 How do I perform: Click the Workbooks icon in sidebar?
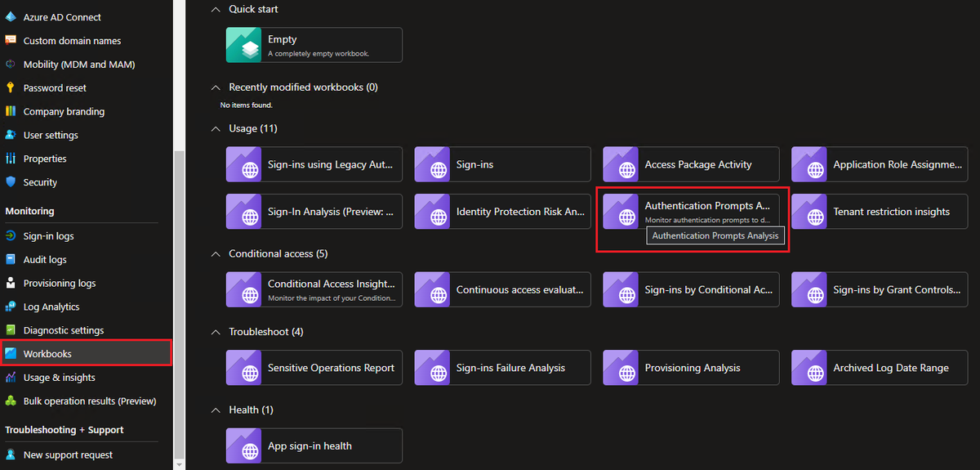coord(11,354)
